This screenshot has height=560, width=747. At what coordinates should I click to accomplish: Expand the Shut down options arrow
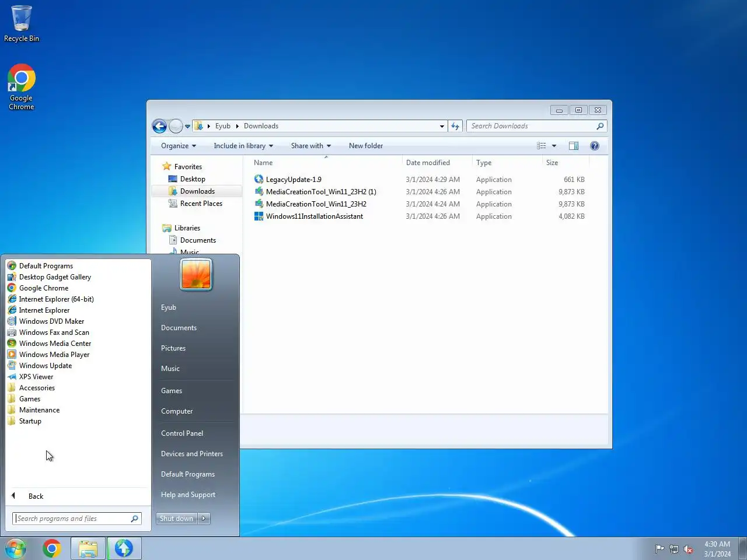[x=204, y=519]
